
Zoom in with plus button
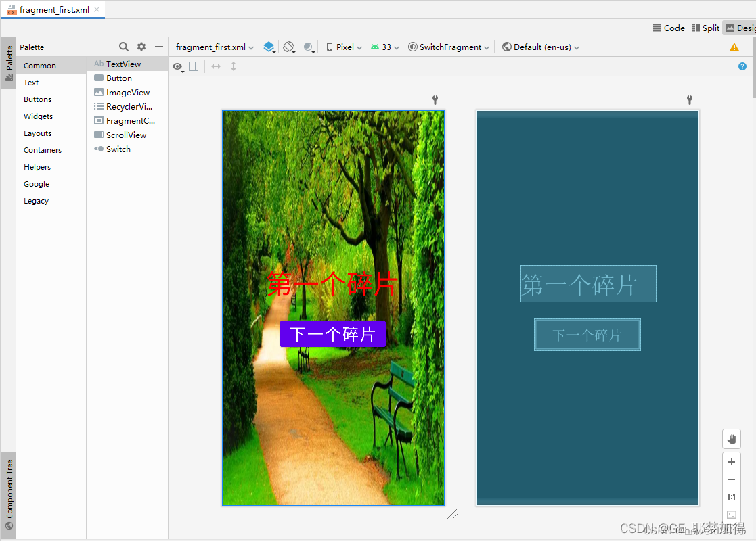click(732, 462)
